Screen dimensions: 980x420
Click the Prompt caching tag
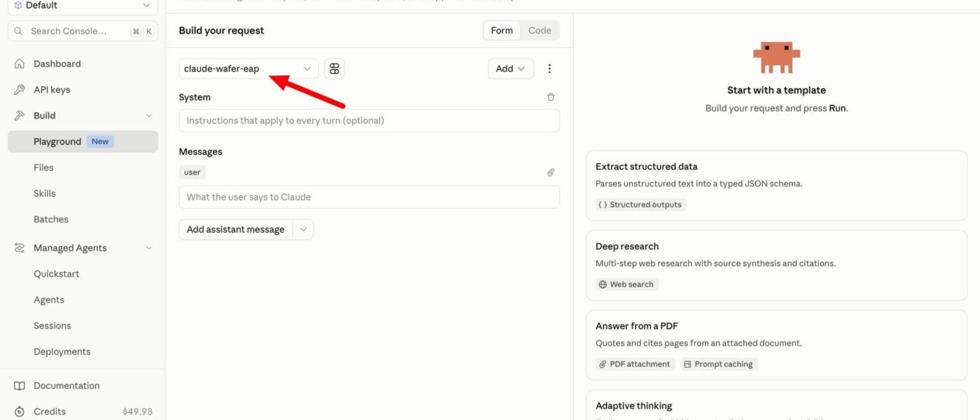[x=719, y=364]
